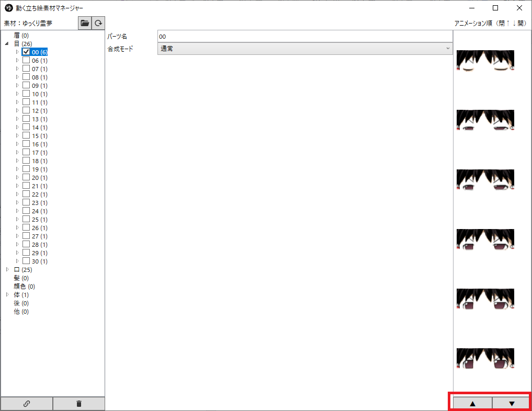Select the 23 (1) tree row label
The image size is (532, 411).
point(40,203)
